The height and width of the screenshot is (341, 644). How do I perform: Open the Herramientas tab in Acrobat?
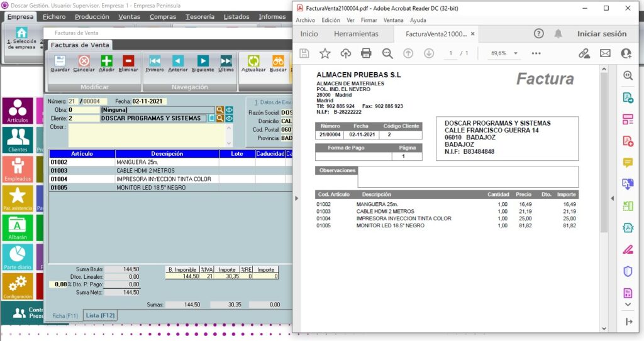356,34
